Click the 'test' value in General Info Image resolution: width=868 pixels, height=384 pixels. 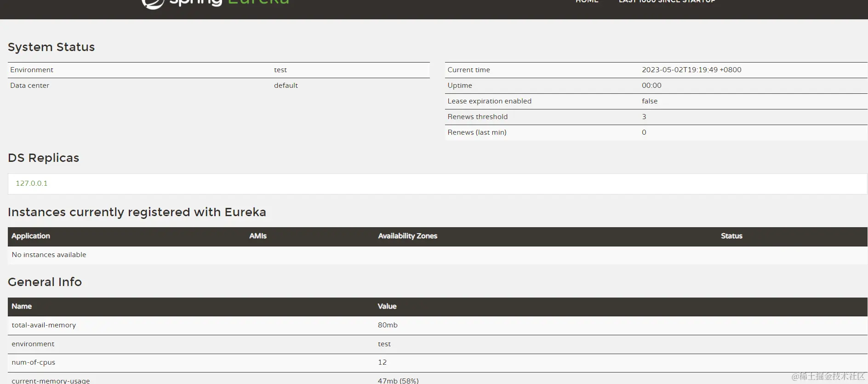384,344
